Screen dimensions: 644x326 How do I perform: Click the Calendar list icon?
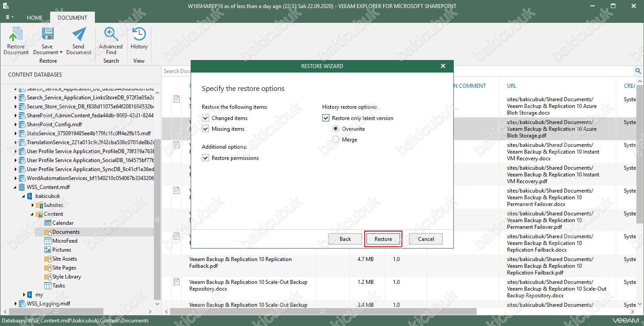48,223
